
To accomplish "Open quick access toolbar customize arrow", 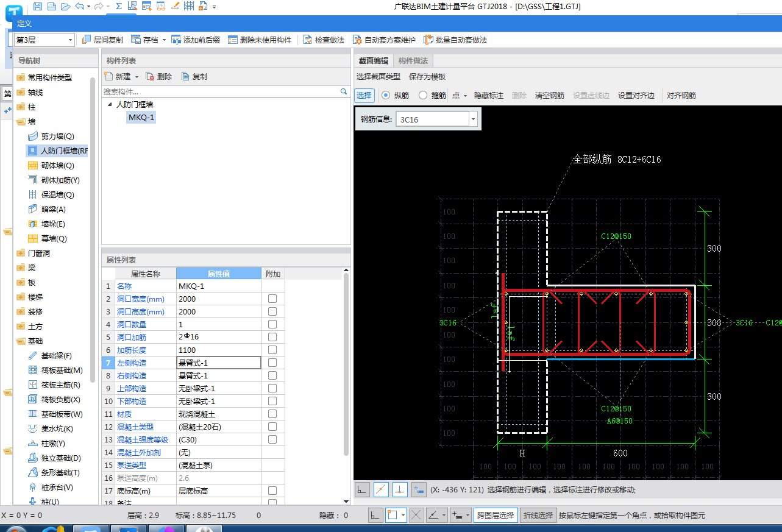I will pyautogui.click(x=215, y=7).
